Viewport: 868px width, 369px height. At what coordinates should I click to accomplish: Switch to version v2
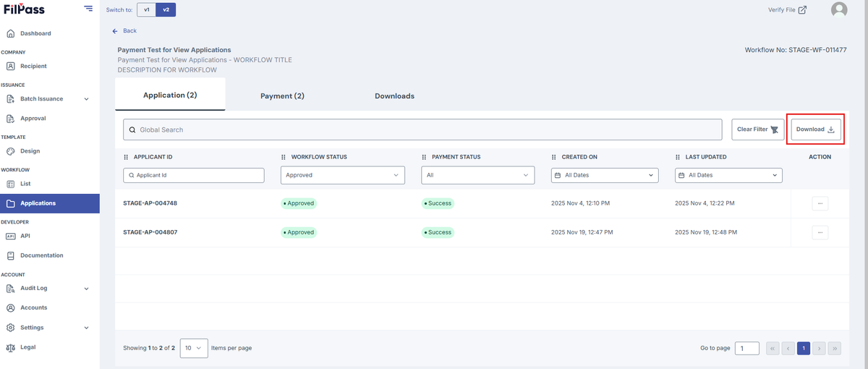[x=166, y=9]
